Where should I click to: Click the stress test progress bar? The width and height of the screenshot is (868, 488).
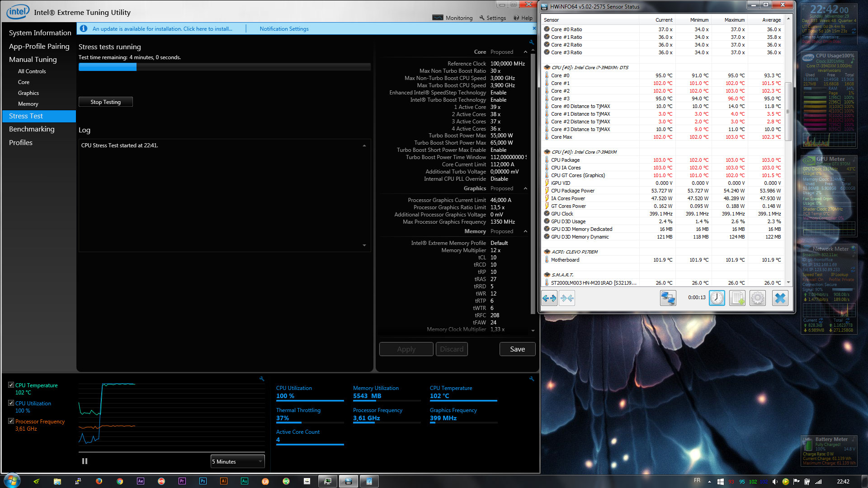click(x=225, y=67)
